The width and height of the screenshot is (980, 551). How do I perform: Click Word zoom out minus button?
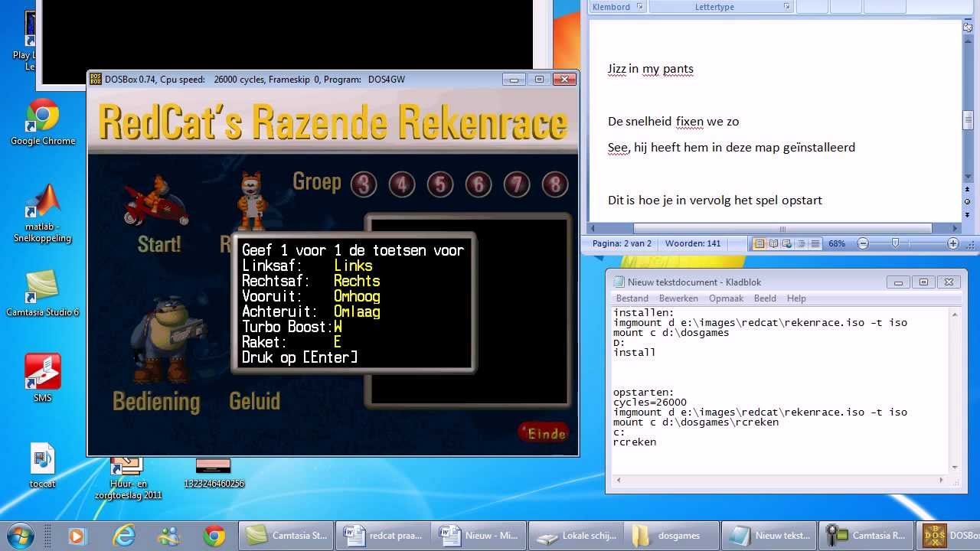[x=863, y=243]
